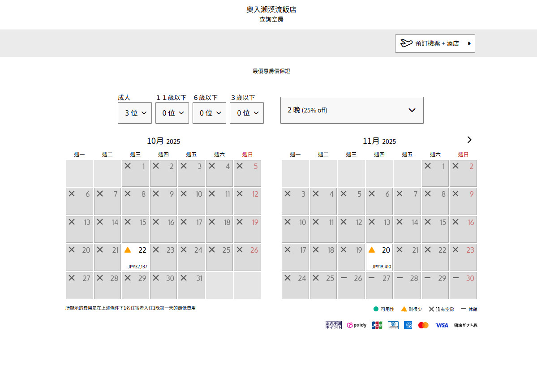The image size is (537, 392).
Task: Open the 3歲以下 children count dropdown
Action: click(x=247, y=113)
